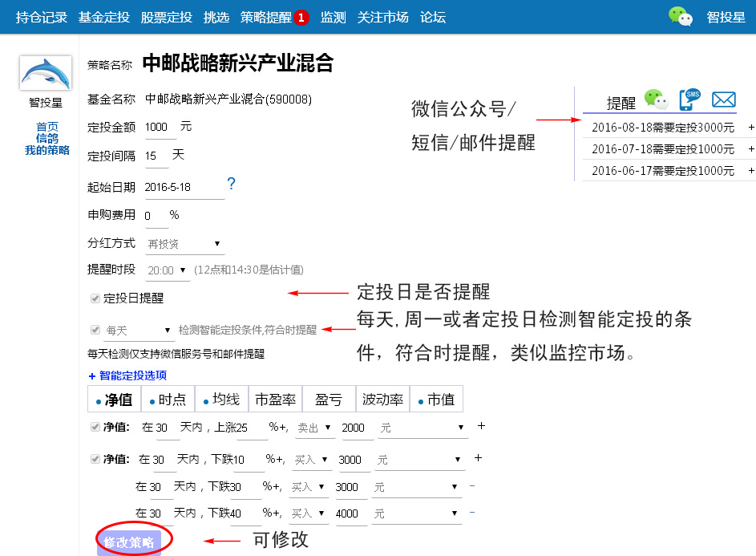Image resolution: width=756 pixels, height=556 pixels.
Task: Toggle the checkbox for 净值 上涨25 rule
Action: click(95, 427)
